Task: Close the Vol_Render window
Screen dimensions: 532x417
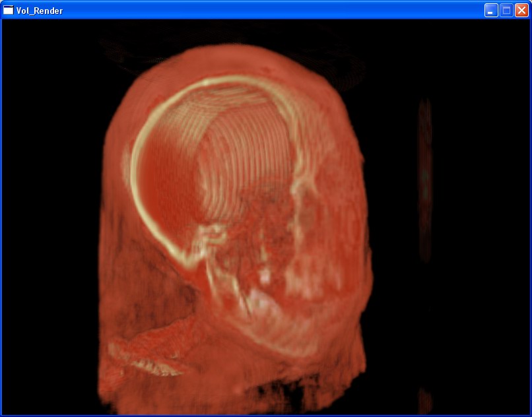Action: tap(521, 10)
